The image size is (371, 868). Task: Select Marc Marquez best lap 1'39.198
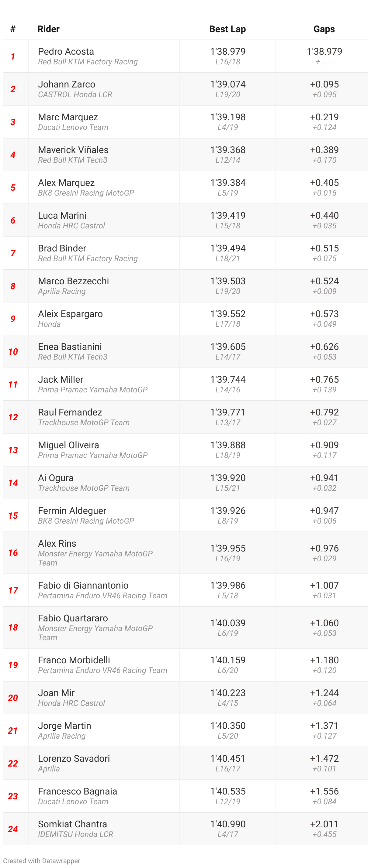point(228,117)
